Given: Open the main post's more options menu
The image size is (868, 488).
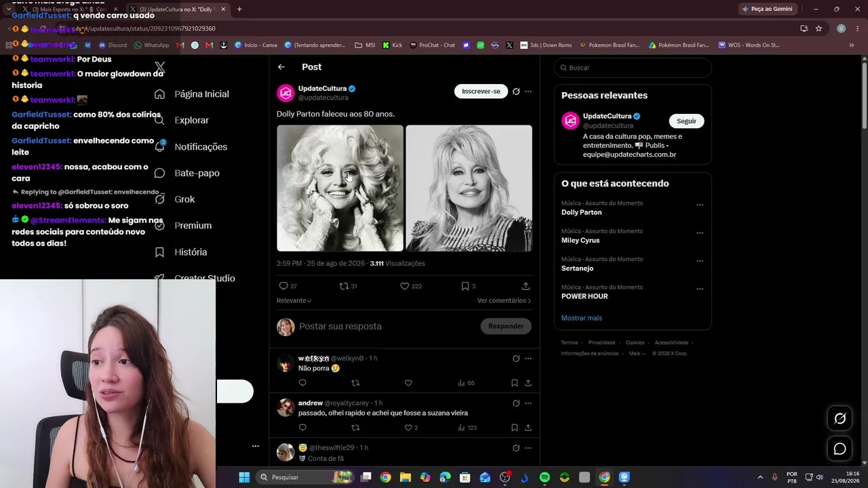Looking at the screenshot, I should 528,91.
